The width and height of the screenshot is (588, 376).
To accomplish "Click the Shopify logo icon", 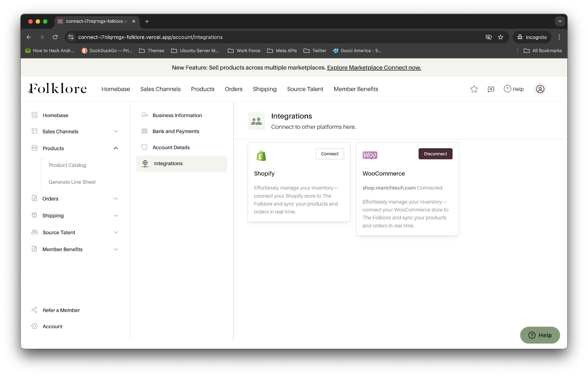I will [x=261, y=156].
